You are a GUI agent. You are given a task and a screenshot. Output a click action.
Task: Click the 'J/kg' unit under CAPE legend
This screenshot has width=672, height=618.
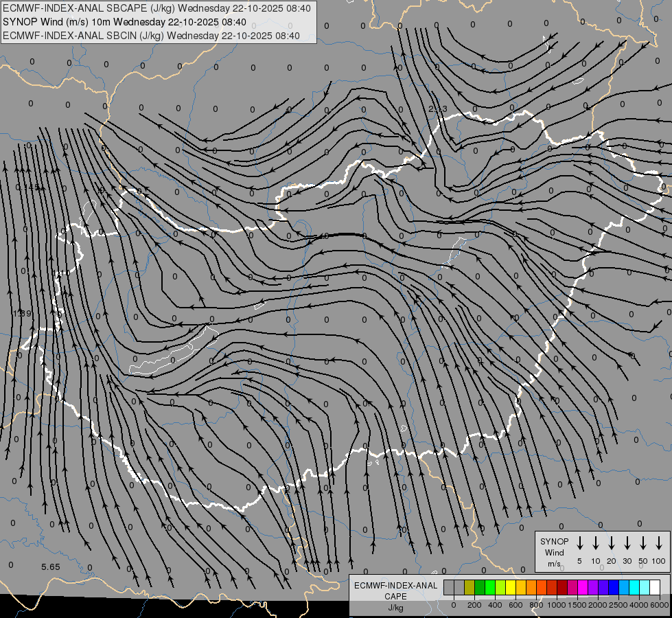(395, 608)
